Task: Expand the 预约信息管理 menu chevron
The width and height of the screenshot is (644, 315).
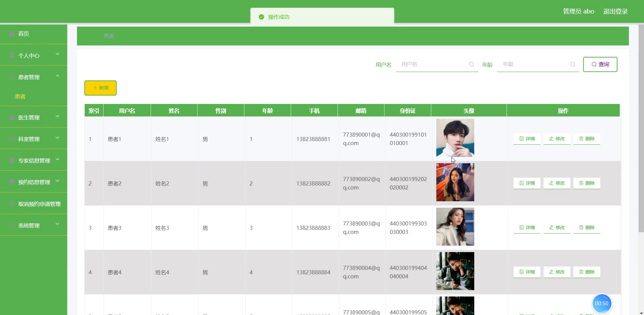Action: [57, 181]
